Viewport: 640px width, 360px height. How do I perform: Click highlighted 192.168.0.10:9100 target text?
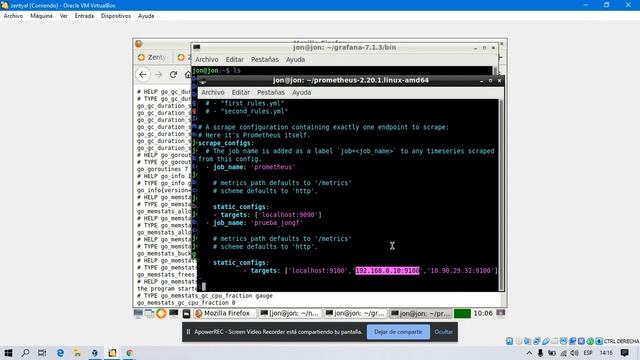click(387, 271)
